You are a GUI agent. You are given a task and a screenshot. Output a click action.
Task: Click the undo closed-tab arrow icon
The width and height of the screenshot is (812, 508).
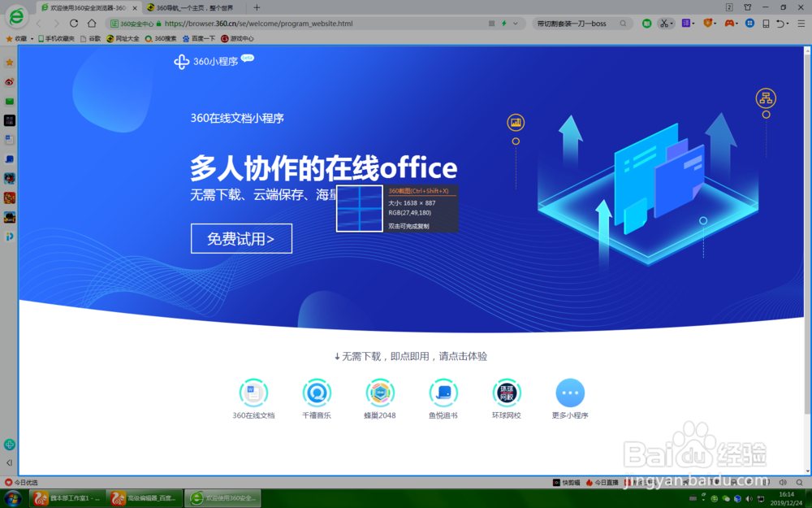pyautogui.click(x=780, y=24)
